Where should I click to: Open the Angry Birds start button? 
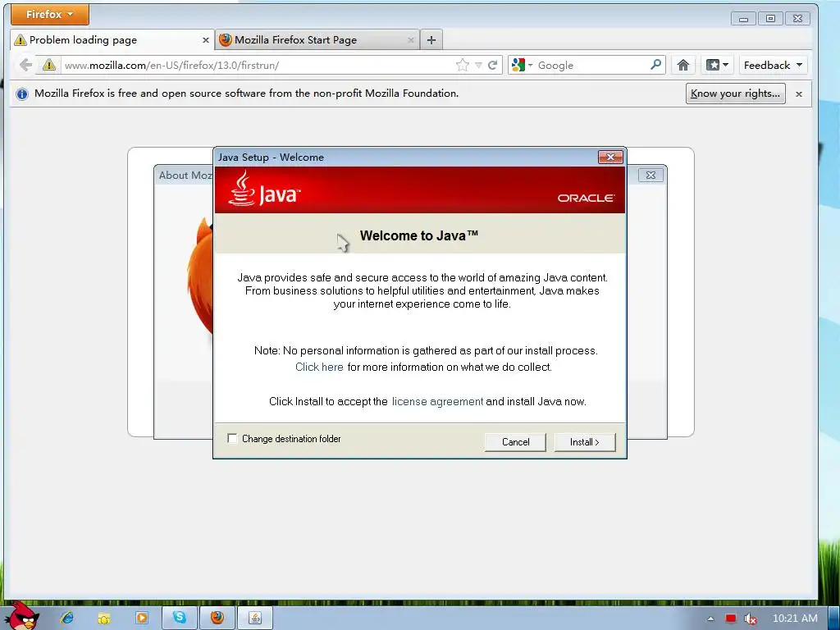[22, 616]
